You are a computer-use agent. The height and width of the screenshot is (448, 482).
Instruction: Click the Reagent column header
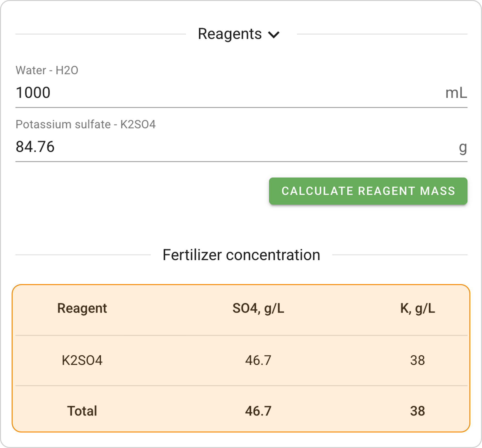click(82, 308)
